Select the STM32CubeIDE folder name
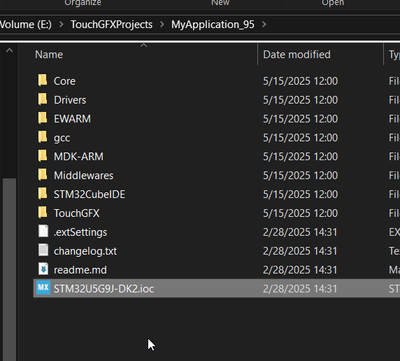Screen dimensions: 400x361 [x=89, y=194]
